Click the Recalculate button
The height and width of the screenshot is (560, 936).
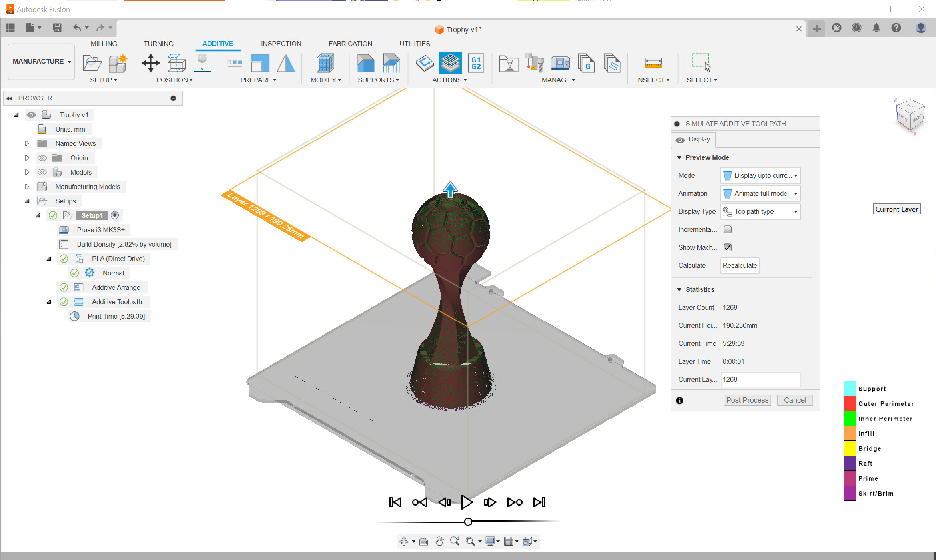(740, 265)
